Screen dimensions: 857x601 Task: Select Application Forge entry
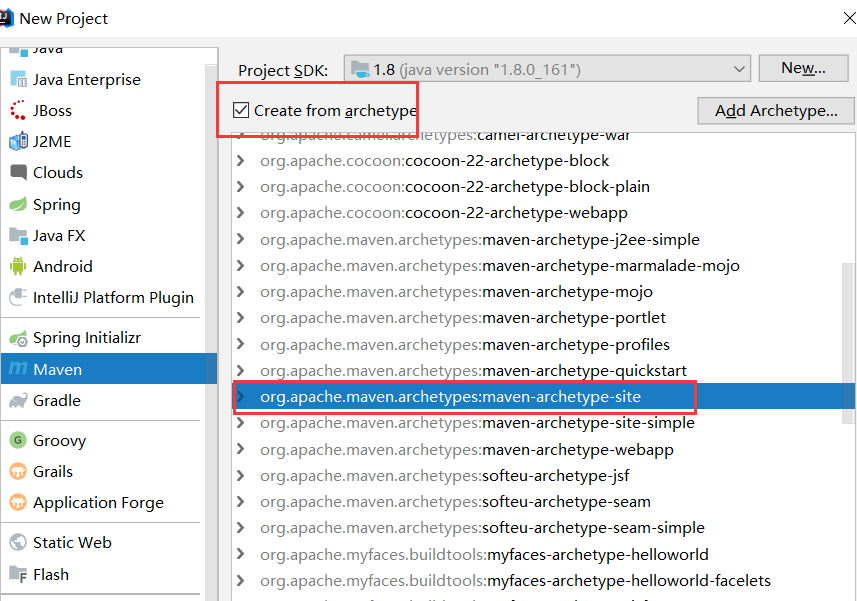click(x=104, y=502)
